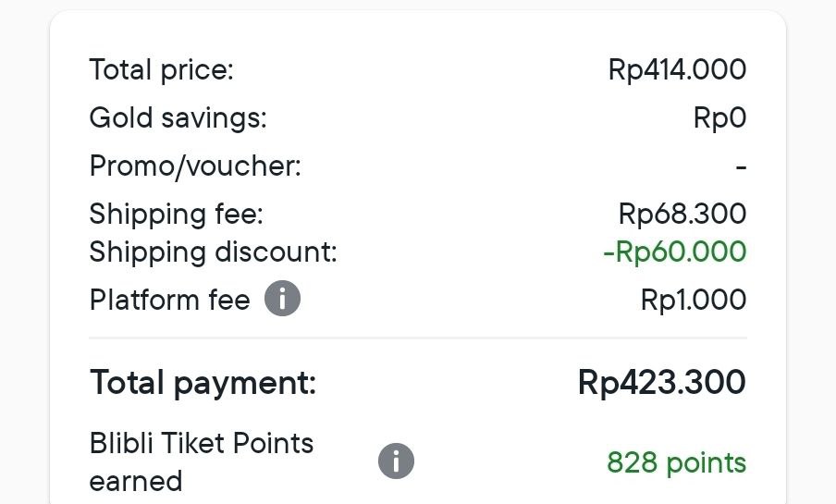Viewport: 836px width, 504px height.
Task: Click the Total price label
Action: pos(161,69)
